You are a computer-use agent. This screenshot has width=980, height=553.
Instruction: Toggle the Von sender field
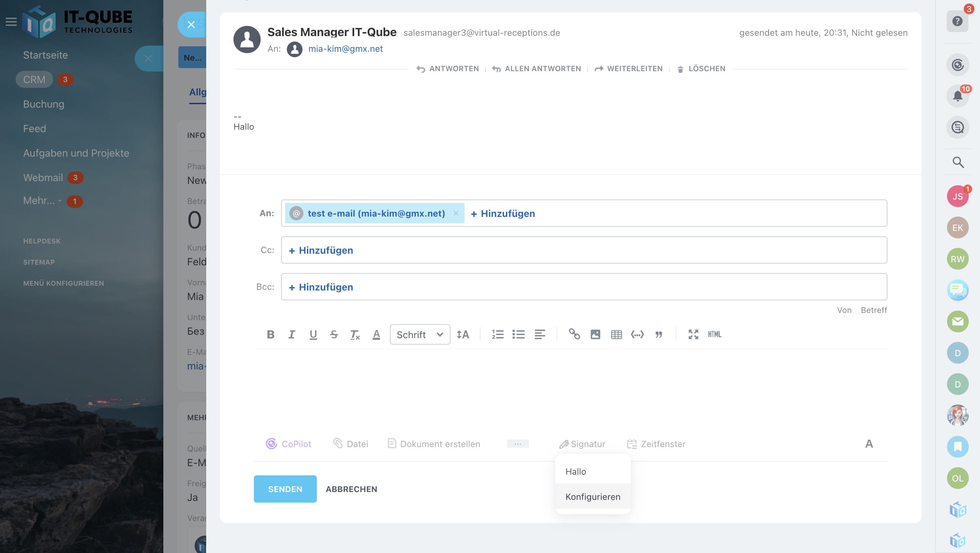[844, 310]
